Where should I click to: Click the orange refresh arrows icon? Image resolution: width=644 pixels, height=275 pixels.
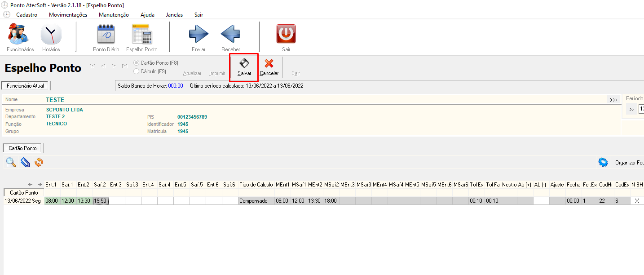pos(39,162)
